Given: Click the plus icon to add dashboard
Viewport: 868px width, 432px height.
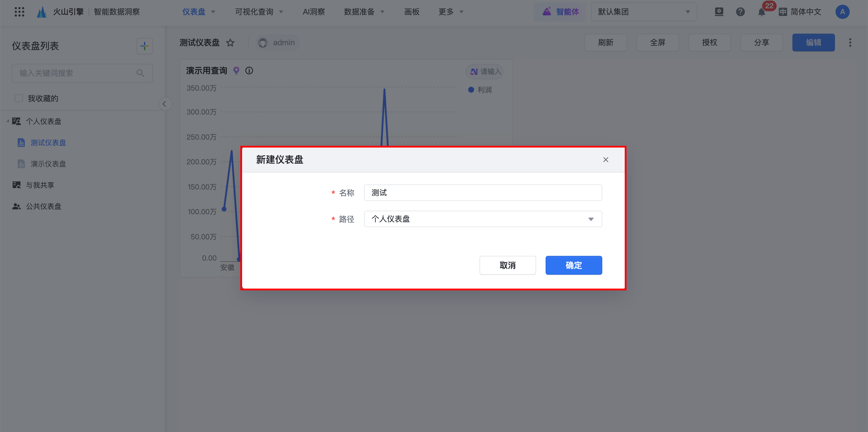Looking at the screenshot, I should [145, 46].
